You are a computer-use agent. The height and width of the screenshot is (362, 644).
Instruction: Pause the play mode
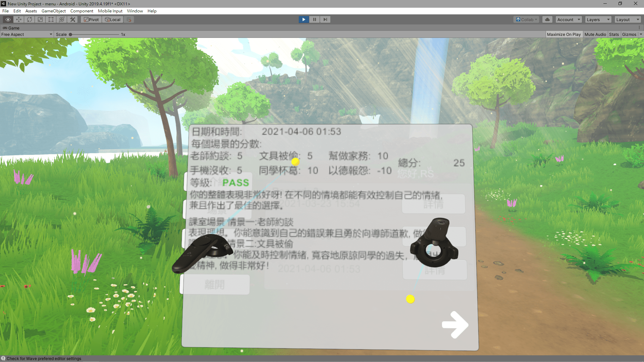(x=314, y=19)
